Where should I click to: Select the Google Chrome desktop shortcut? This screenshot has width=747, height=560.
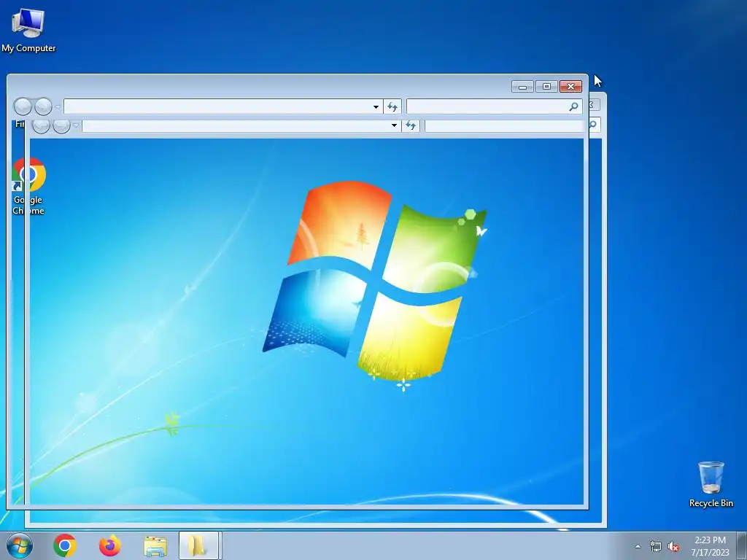pos(28,186)
